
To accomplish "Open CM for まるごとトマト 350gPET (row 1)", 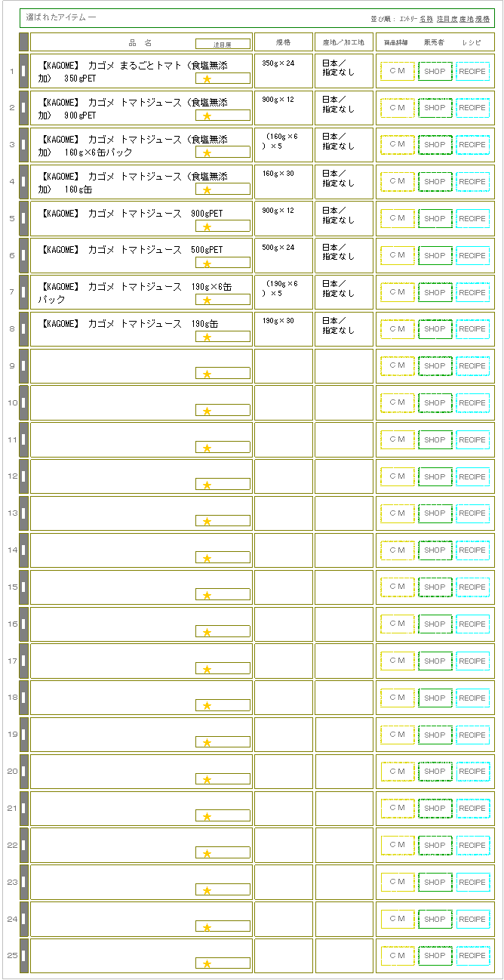I will click(398, 71).
